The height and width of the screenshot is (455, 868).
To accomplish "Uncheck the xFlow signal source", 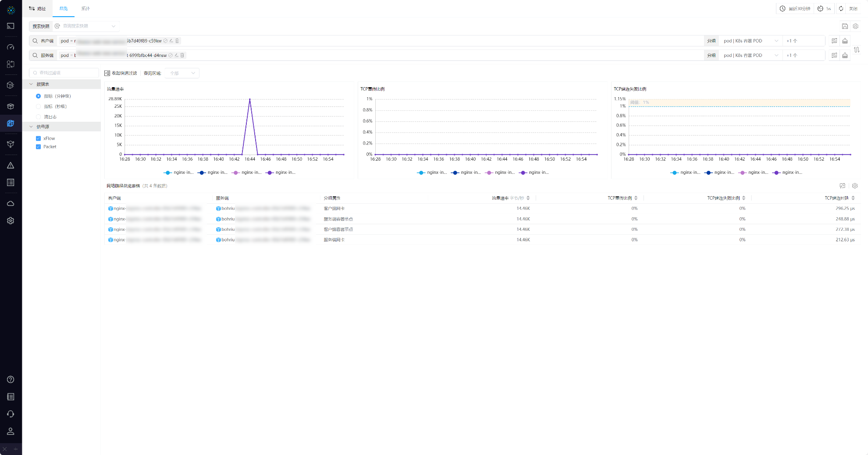I will 39,138.
